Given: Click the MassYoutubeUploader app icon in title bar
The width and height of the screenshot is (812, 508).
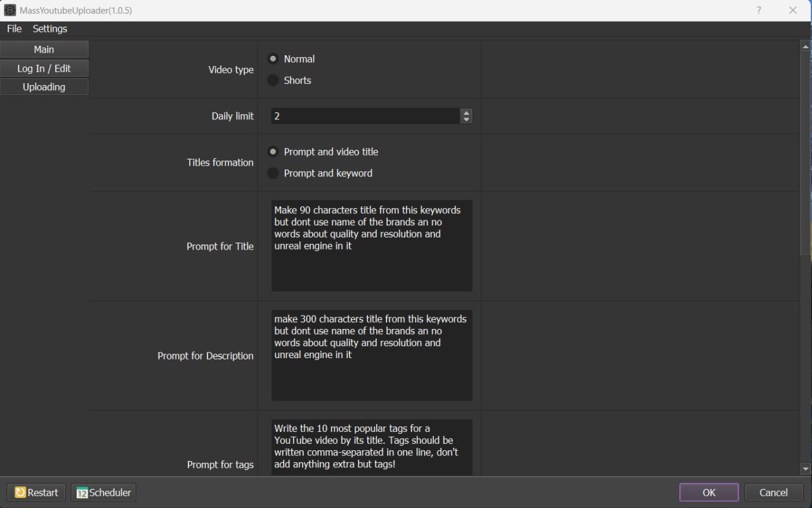Looking at the screenshot, I should pos(10,10).
